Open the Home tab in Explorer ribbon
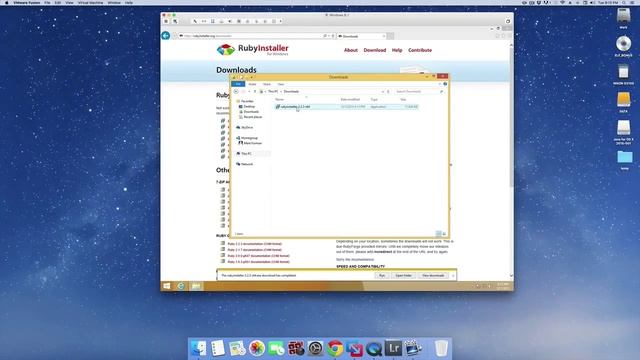The height and width of the screenshot is (360, 640). click(x=252, y=84)
